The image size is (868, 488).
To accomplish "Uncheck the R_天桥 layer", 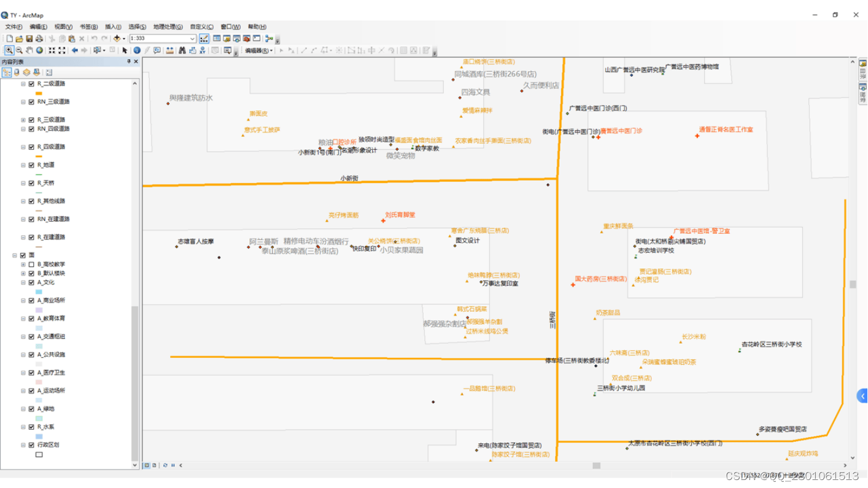I will [31, 183].
